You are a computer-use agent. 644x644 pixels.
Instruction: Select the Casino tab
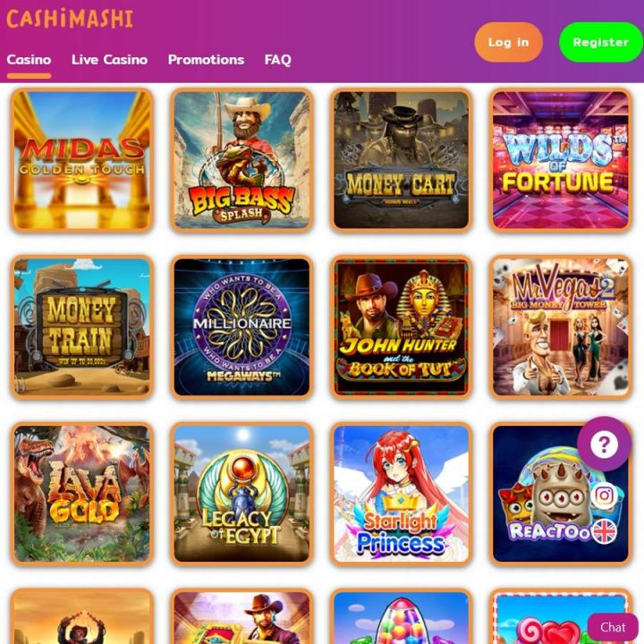[29, 60]
